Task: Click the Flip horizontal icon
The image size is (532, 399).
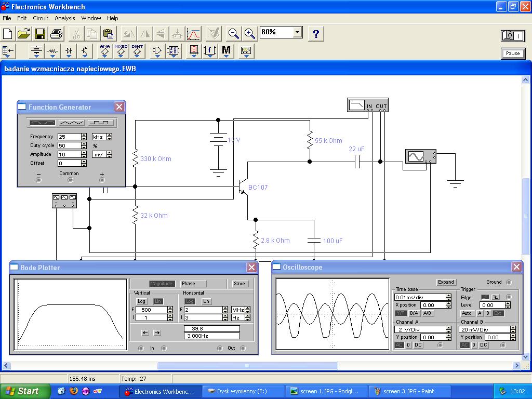Action: tap(145, 34)
